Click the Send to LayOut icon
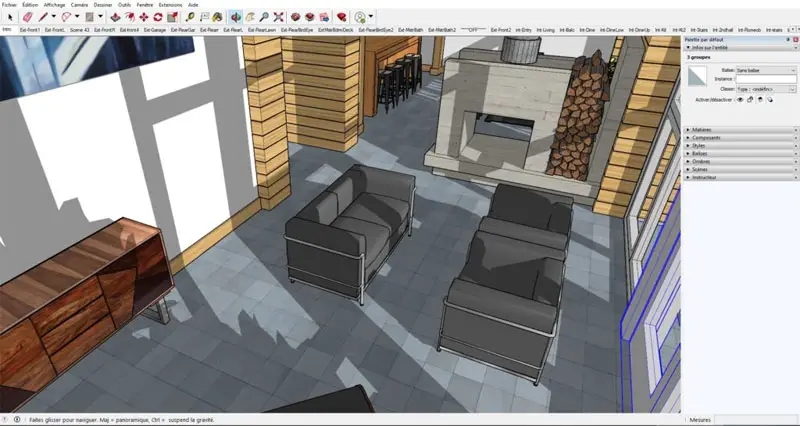The height and width of the screenshot is (426, 800). point(324,17)
